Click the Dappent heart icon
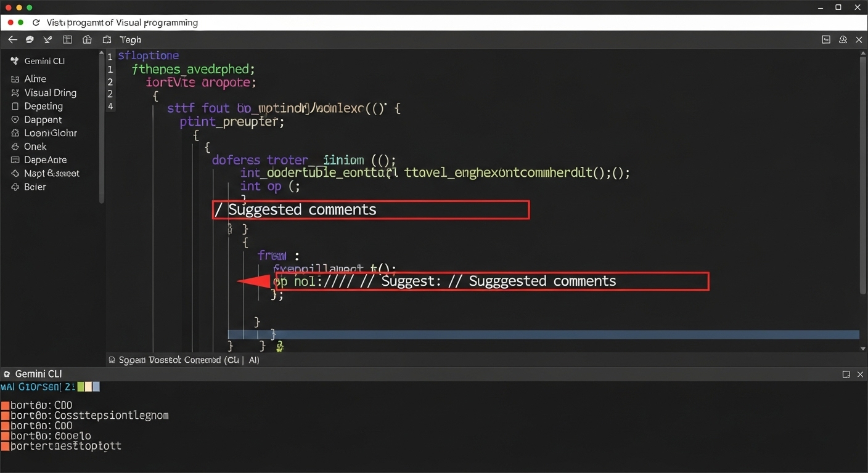 click(x=14, y=119)
